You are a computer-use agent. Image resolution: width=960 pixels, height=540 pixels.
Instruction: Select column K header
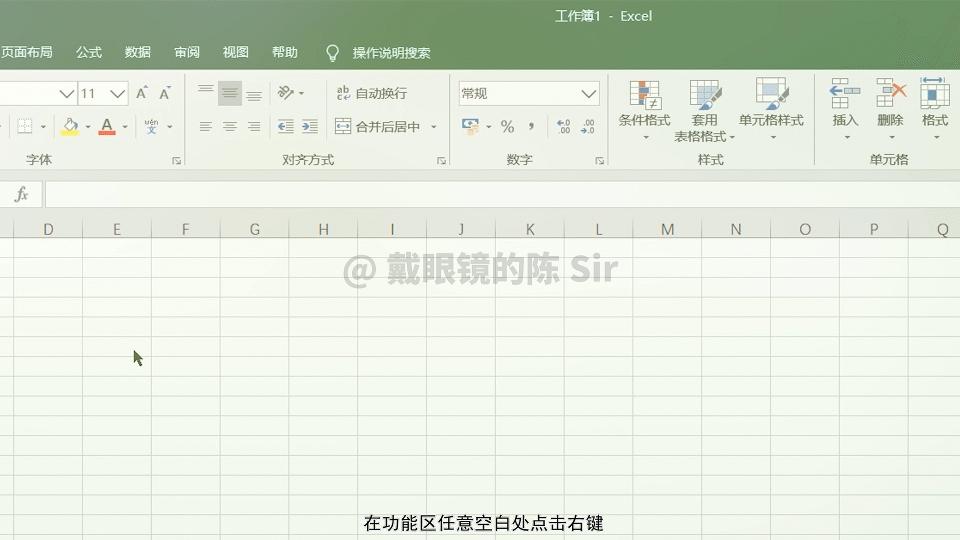pos(530,230)
